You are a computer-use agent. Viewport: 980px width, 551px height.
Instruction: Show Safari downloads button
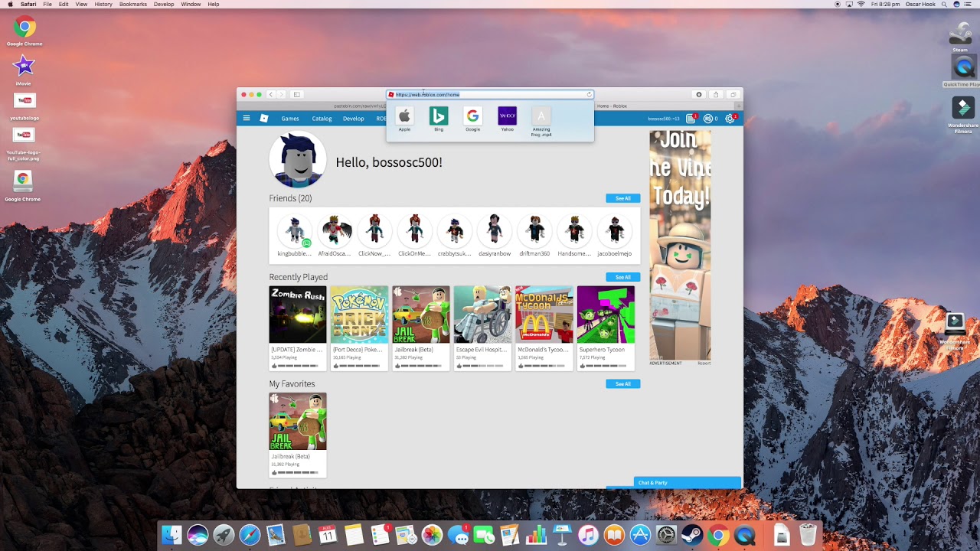699,95
